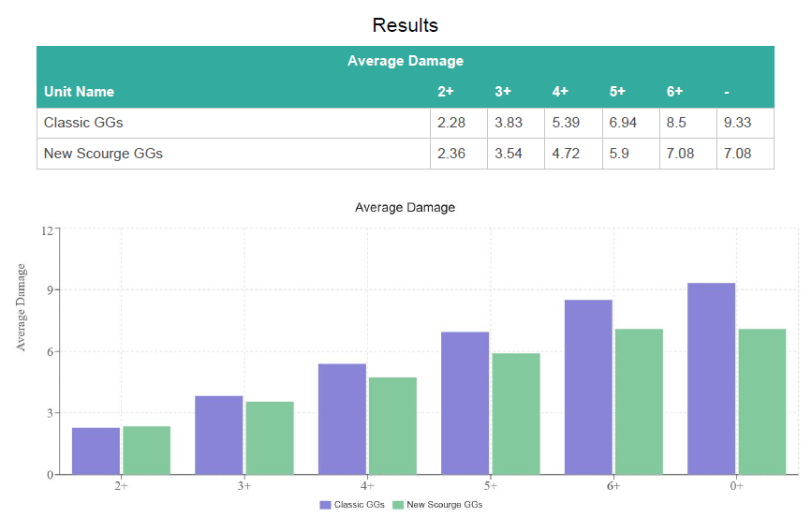Viewport: 812px width, 517px height.
Task: Click the Results page heading
Action: (x=405, y=24)
